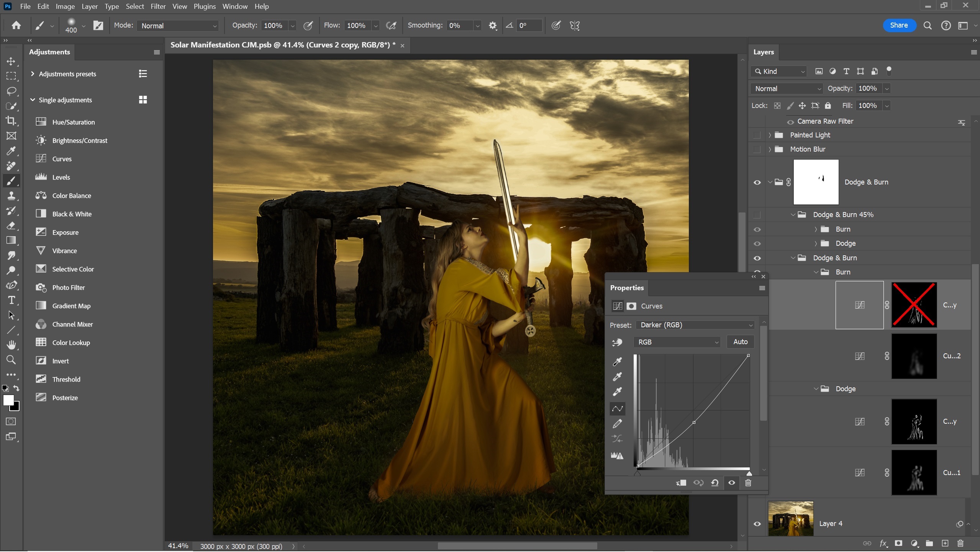Open the RGB channel dropdown in Curves
980x552 pixels.
coord(677,342)
